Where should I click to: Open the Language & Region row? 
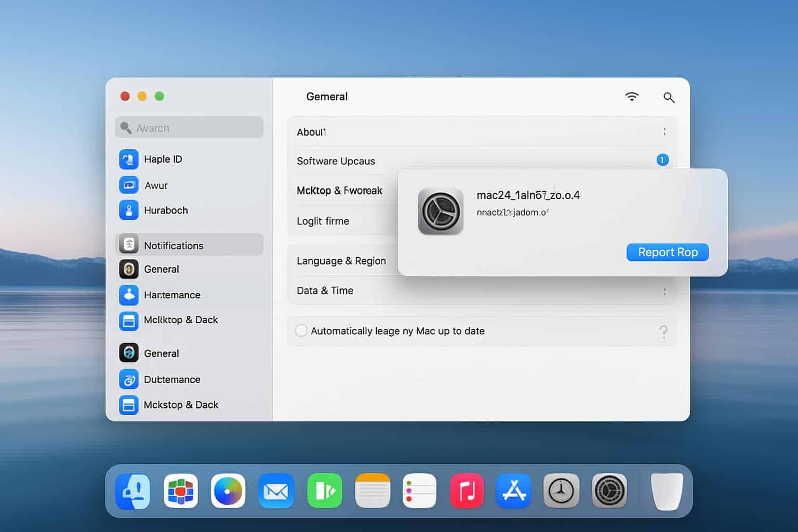tap(341, 261)
